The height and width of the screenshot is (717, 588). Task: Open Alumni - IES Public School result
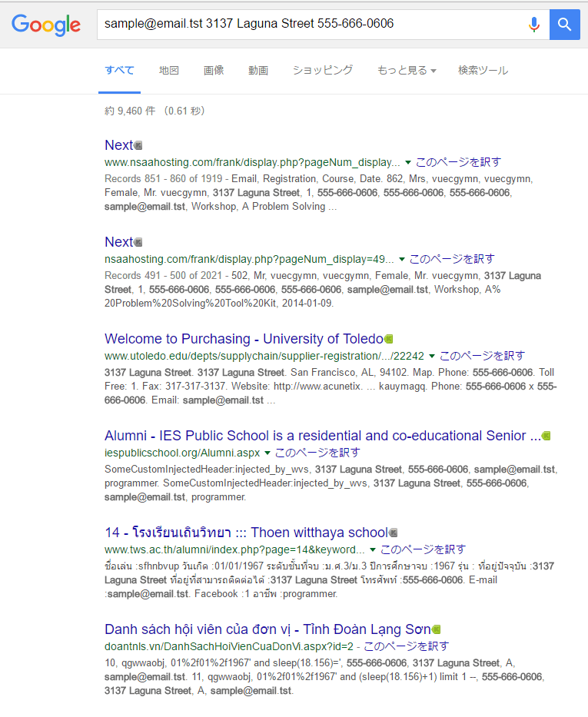tap(322, 436)
